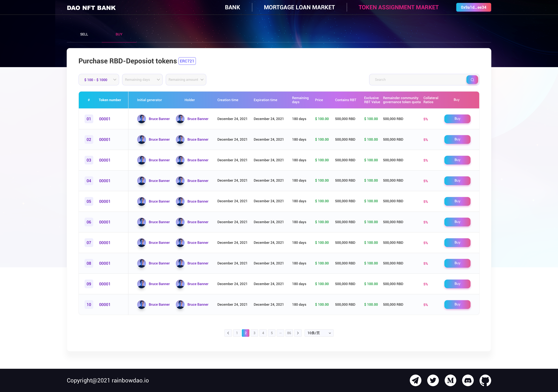Switch to the SELL tab
Image resolution: width=558 pixels, height=392 pixels.
click(84, 34)
